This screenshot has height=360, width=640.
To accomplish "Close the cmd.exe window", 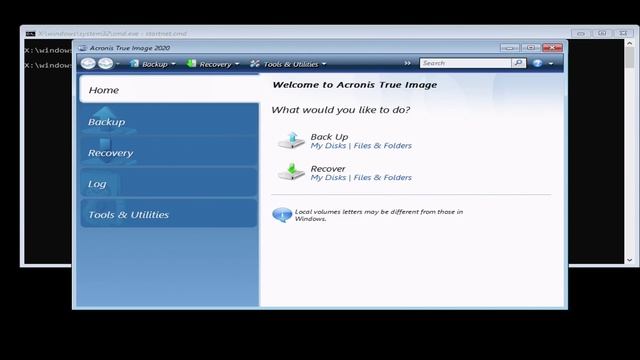I will [x=623, y=33].
